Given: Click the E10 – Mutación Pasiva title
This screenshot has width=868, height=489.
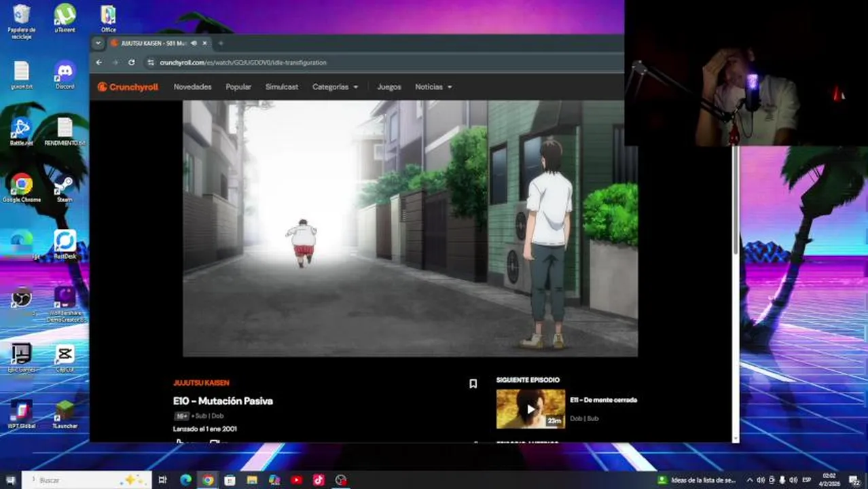Looking at the screenshot, I should pyautogui.click(x=223, y=401).
